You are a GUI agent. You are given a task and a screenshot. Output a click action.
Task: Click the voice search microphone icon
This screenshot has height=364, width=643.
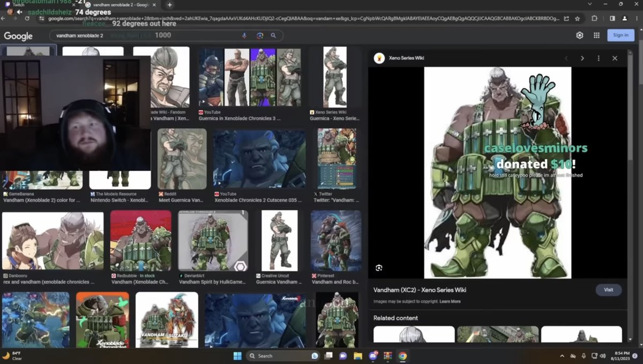[244, 35]
